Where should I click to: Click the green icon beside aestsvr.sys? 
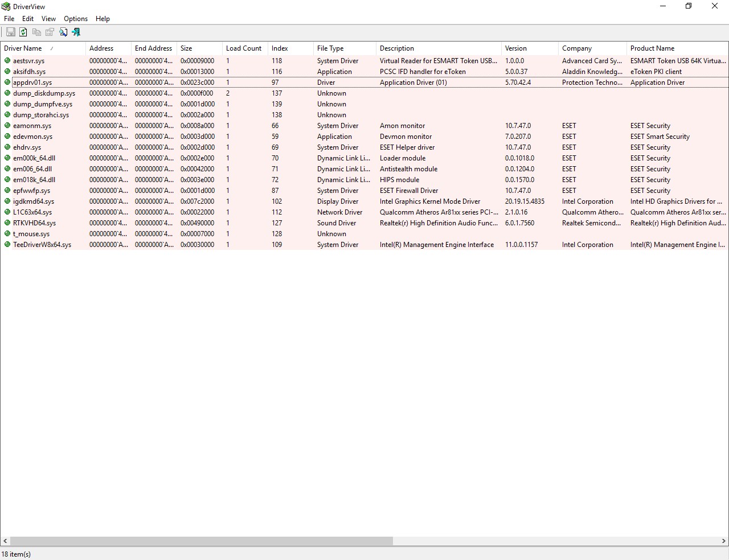pos(7,61)
